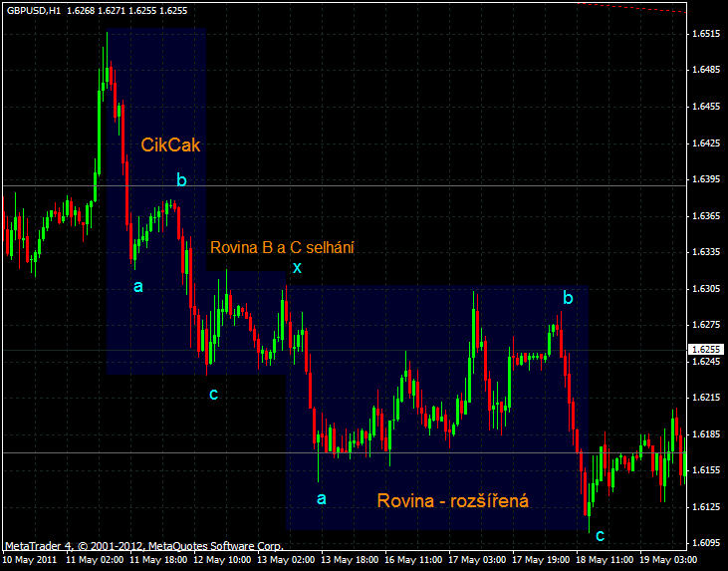Image resolution: width=728 pixels, height=571 pixels.
Task: Select the gray horizontal line near 1.6170
Action: (x=344, y=452)
